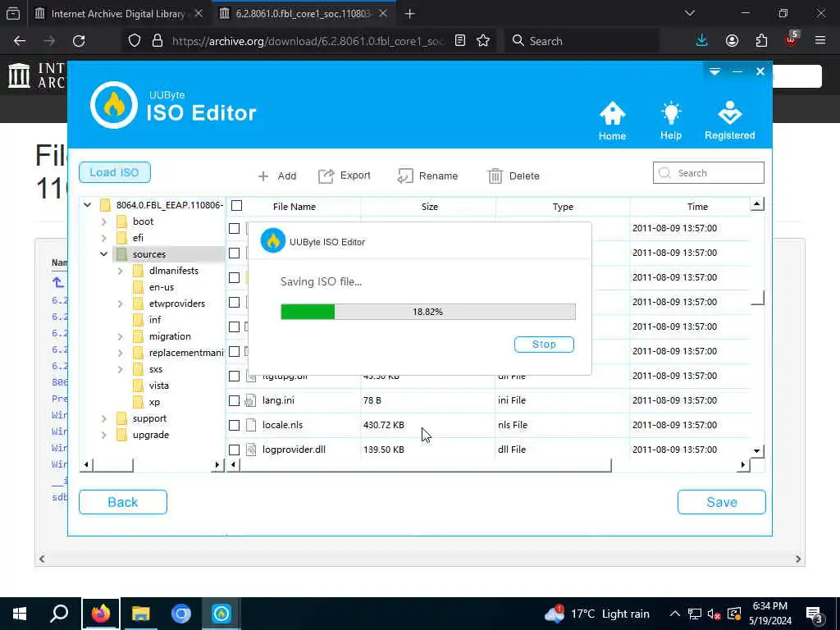Click the uBlock extension icon with badge
Screen dimensions: 840x630
[792, 39]
